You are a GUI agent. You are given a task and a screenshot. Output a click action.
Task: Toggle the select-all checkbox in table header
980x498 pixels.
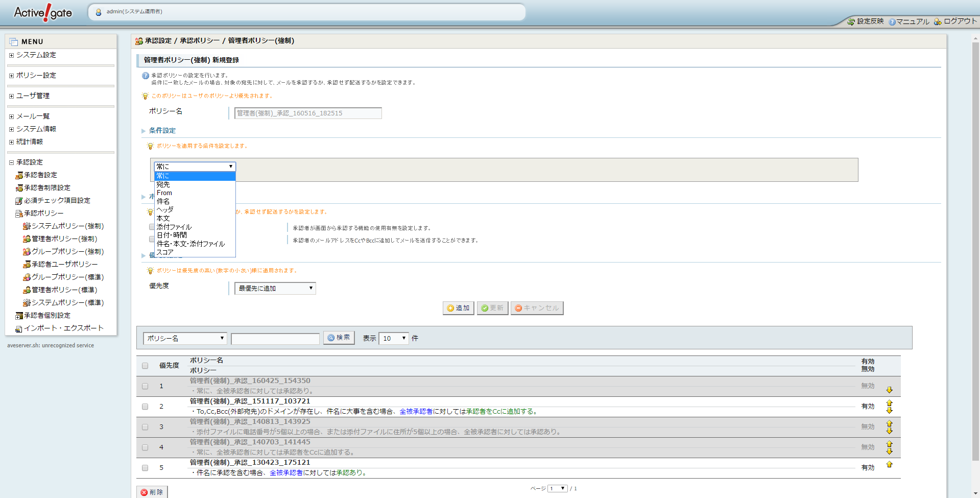145,366
